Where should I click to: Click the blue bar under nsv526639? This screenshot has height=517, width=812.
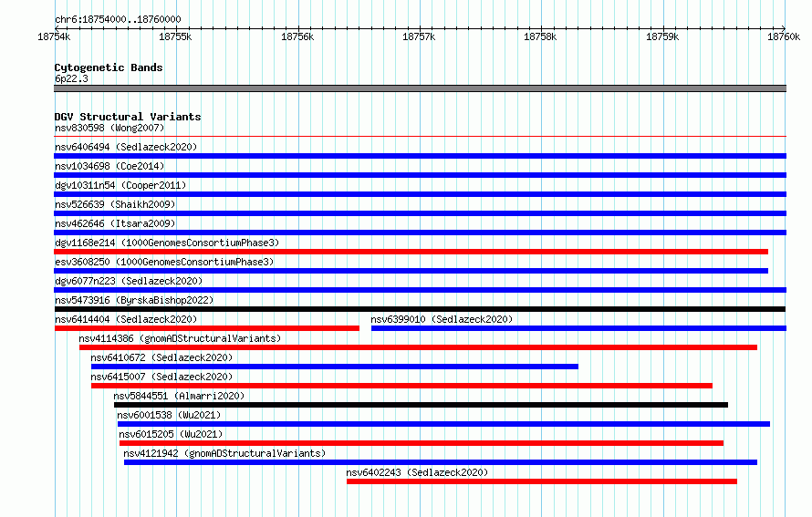[x=420, y=213]
